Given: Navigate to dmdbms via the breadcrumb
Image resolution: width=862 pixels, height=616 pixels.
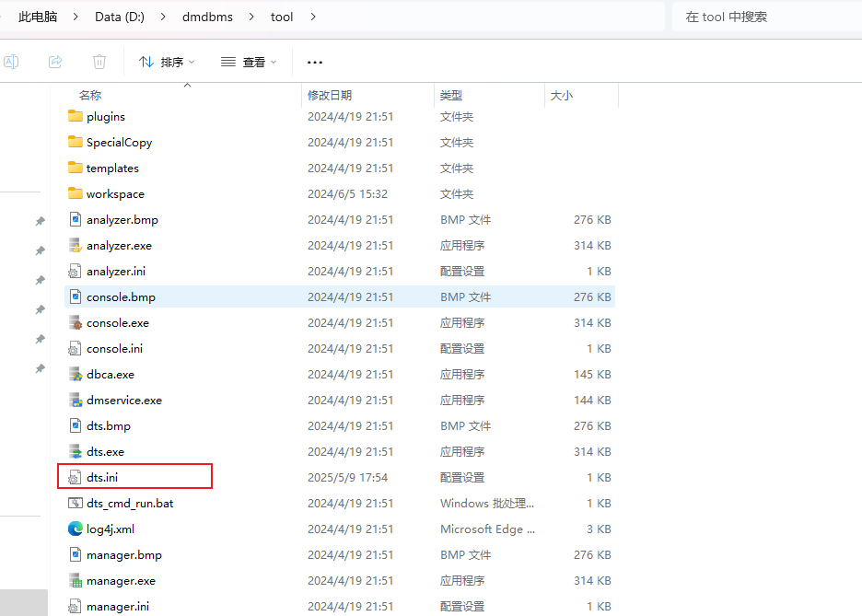Looking at the screenshot, I should (x=206, y=16).
